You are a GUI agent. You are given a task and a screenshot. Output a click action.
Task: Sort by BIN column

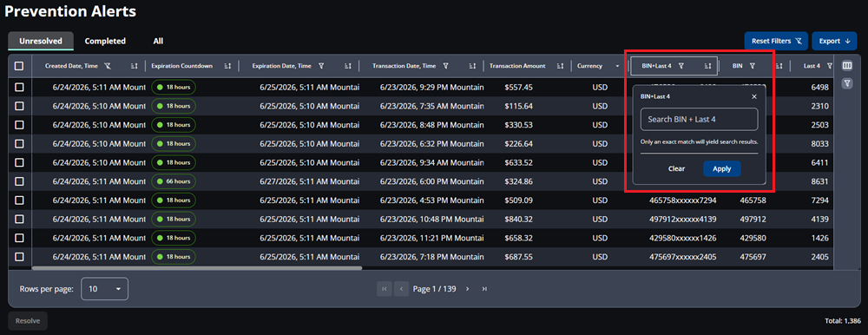779,66
